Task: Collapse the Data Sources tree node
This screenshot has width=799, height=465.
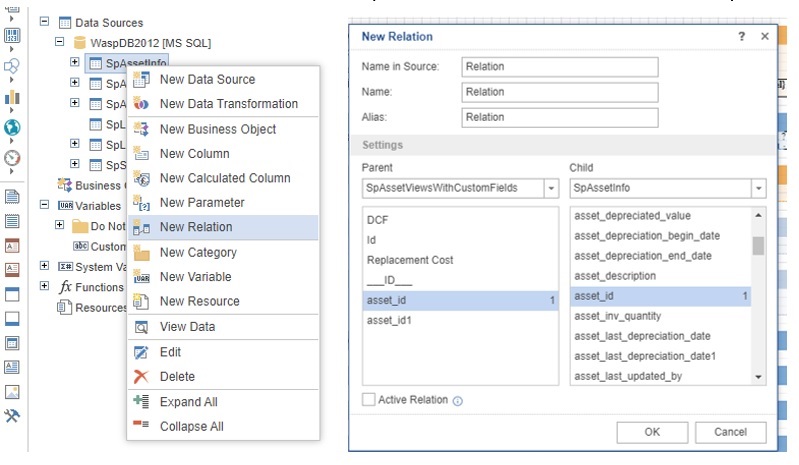Action: pos(43,22)
